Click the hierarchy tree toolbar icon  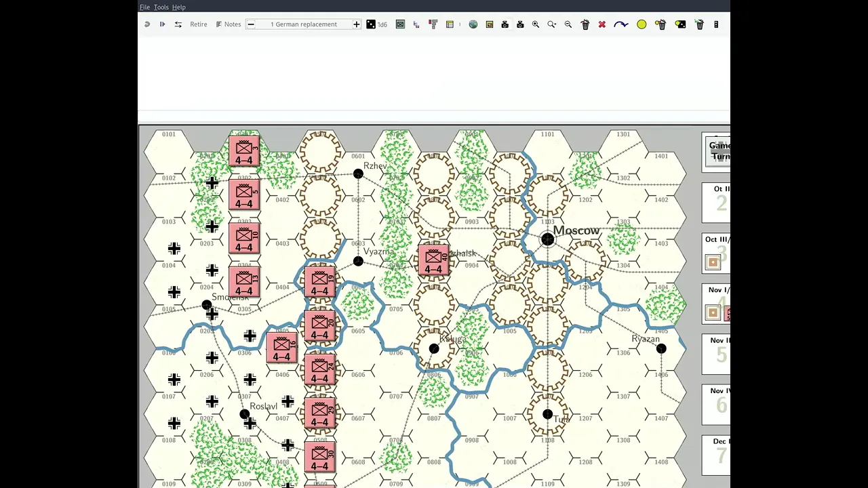[x=416, y=24]
